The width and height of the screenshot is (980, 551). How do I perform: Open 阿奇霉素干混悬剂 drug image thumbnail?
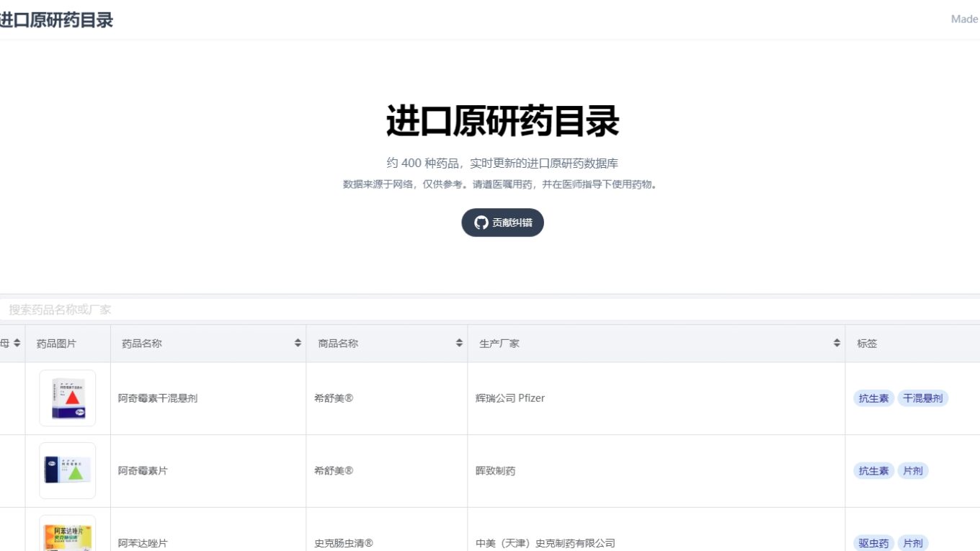click(68, 398)
